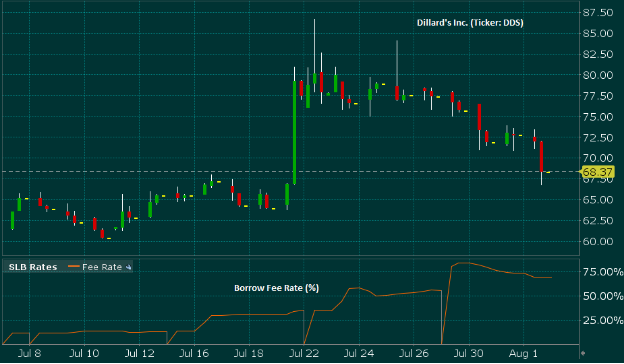Click the 85.00 price axis label
624x364 pixels.
(598, 33)
